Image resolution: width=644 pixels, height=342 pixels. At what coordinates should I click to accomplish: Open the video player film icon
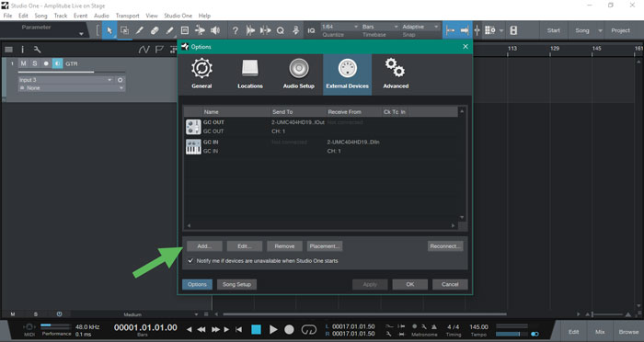click(513, 30)
